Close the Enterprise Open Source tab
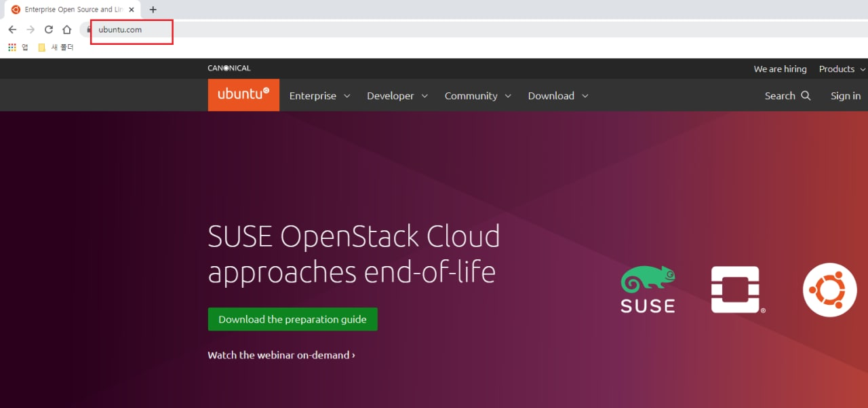This screenshot has width=868, height=408. [x=132, y=10]
